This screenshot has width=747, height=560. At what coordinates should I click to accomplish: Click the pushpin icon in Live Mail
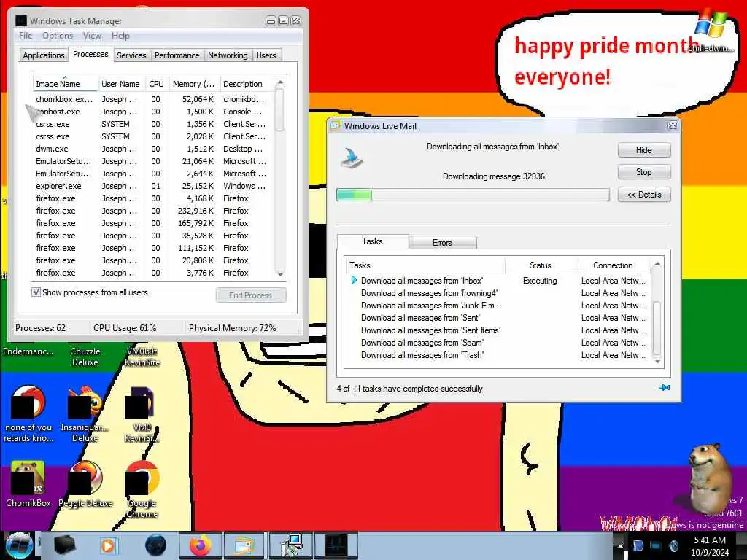click(x=664, y=388)
